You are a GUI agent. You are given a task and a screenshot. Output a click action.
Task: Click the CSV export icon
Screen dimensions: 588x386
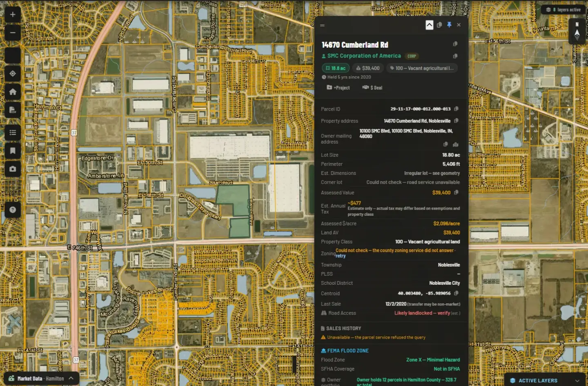click(x=13, y=110)
